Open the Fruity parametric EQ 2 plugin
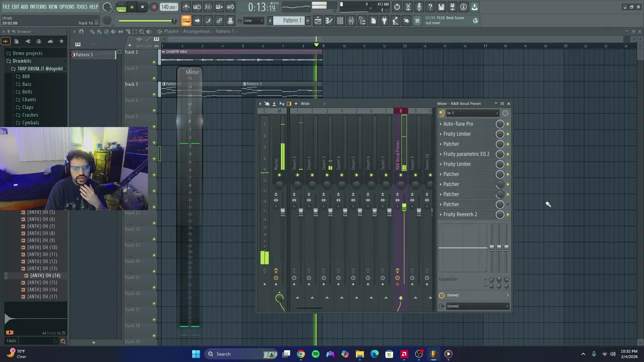This screenshot has height=362, width=644. point(466,154)
